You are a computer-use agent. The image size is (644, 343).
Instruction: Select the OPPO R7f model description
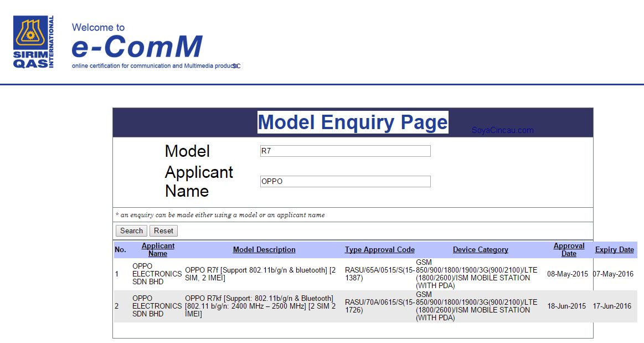click(260, 274)
